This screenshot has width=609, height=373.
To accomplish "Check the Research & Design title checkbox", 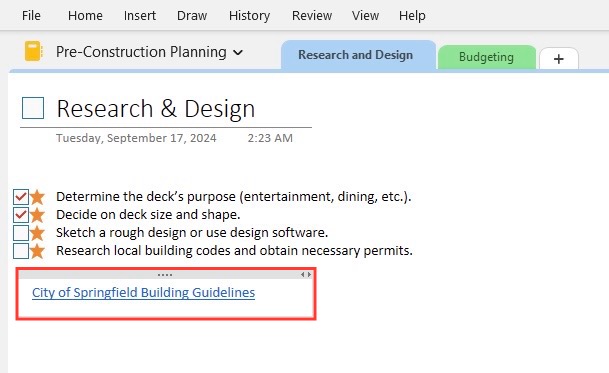I will pos(33,108).
